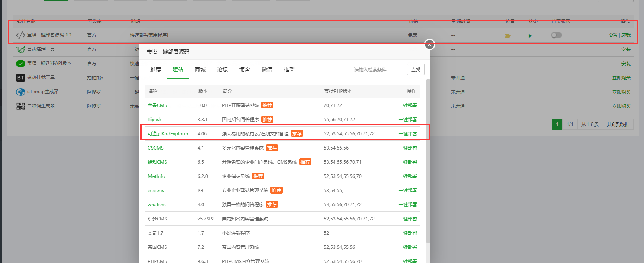
Task: Click the 卸载 link for 宝塔一键部署源码
Action: point(626,35)
